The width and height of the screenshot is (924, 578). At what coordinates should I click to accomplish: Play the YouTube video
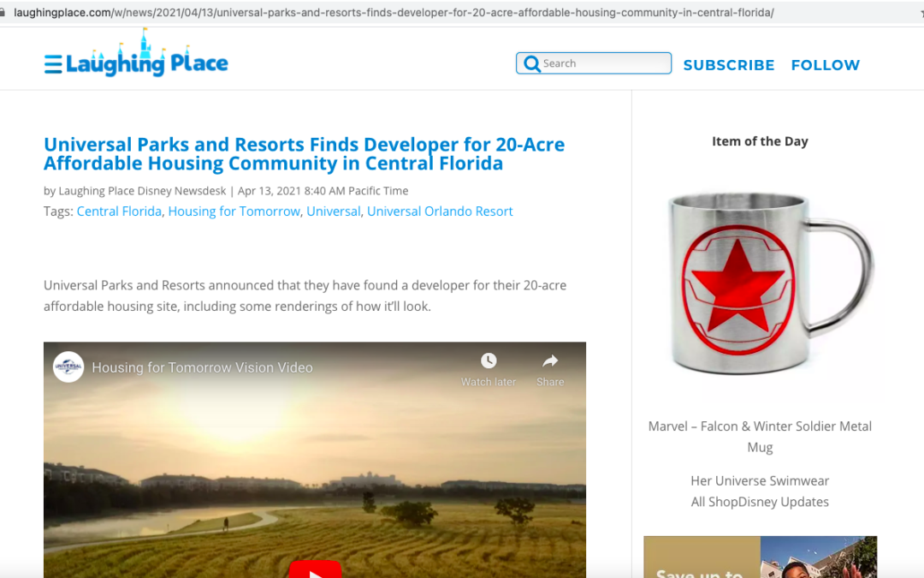pyautogui.click(x=315, y=571)
